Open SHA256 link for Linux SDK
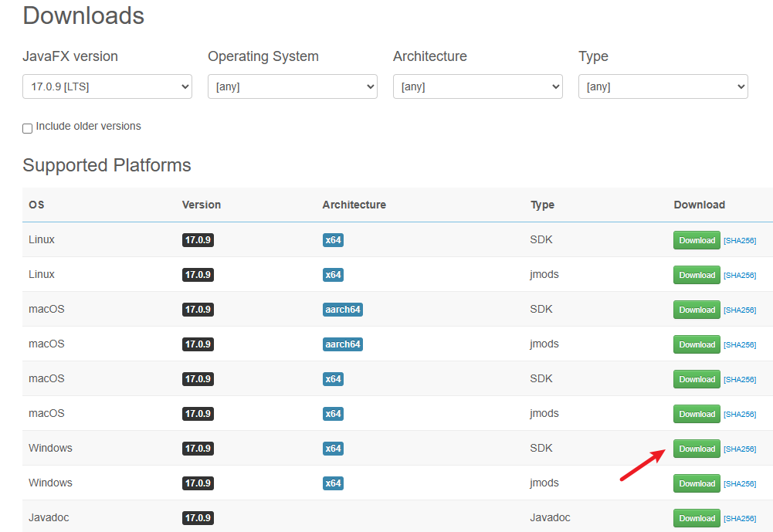 [740, 241]
